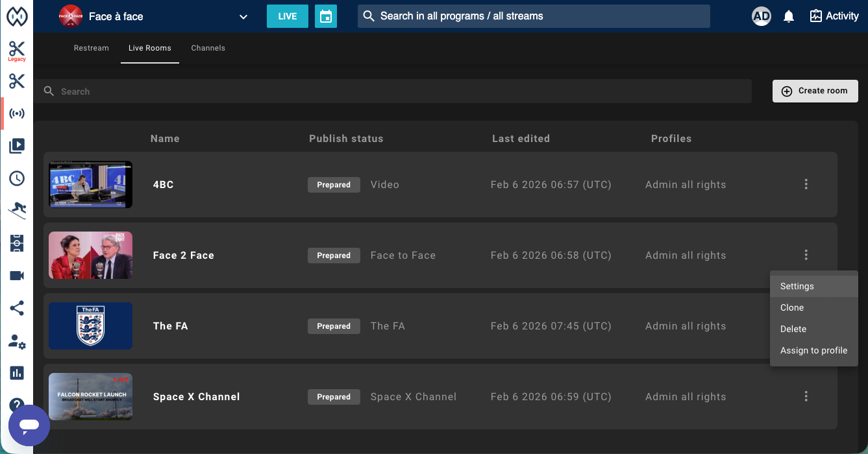The width and height of the screenshot is (868, 454).
Task: Open the notifications bell
Action: pos(789,16)
